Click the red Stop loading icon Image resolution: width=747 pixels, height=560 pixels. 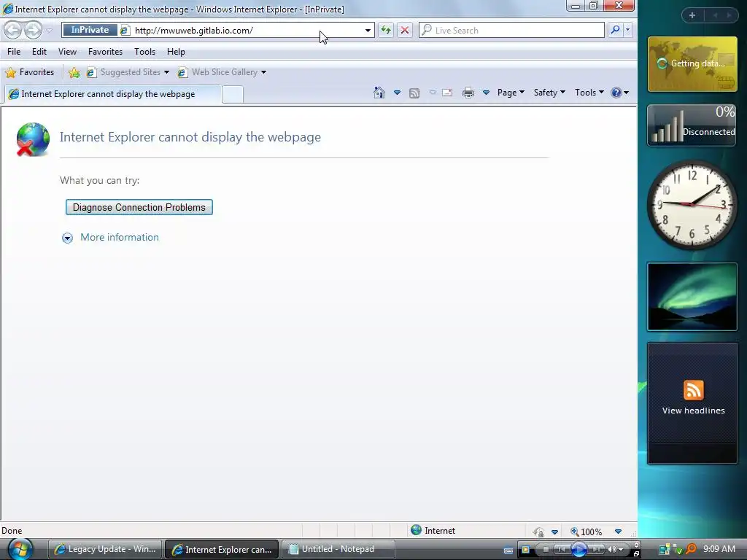[404, 31]
